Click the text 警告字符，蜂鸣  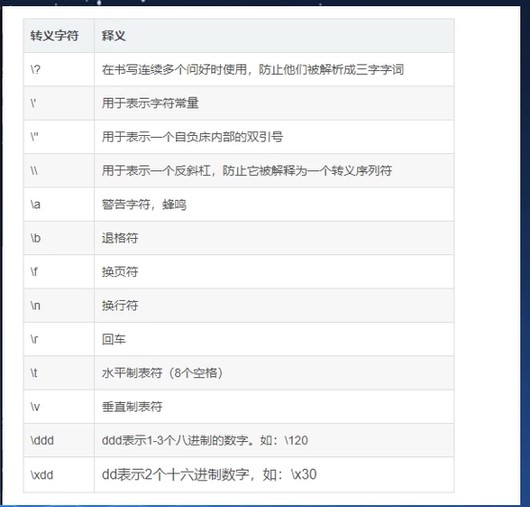coord(144,204)
